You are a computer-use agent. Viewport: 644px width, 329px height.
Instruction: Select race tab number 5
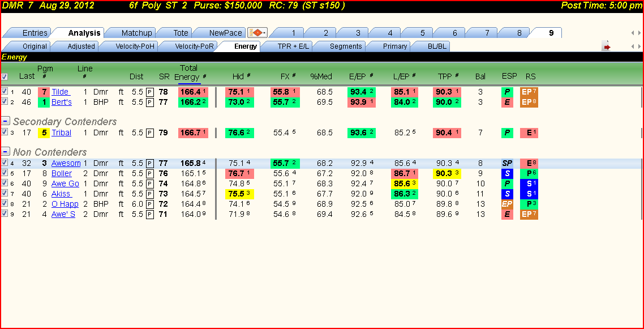(x=423, y=33)
